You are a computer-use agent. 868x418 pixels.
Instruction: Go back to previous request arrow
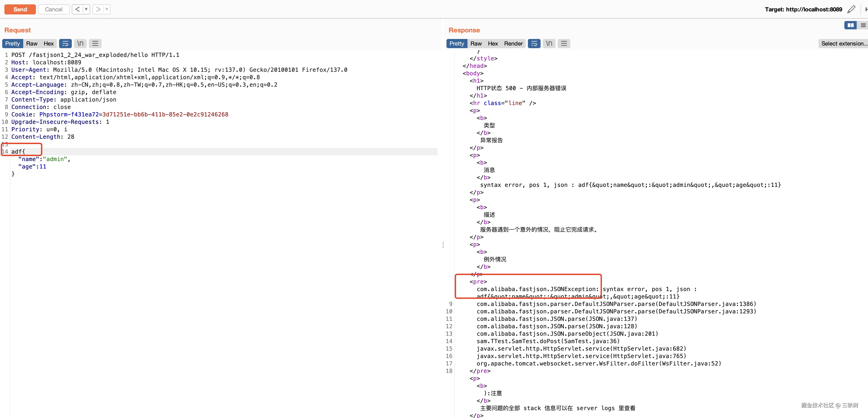click(77, 9)
